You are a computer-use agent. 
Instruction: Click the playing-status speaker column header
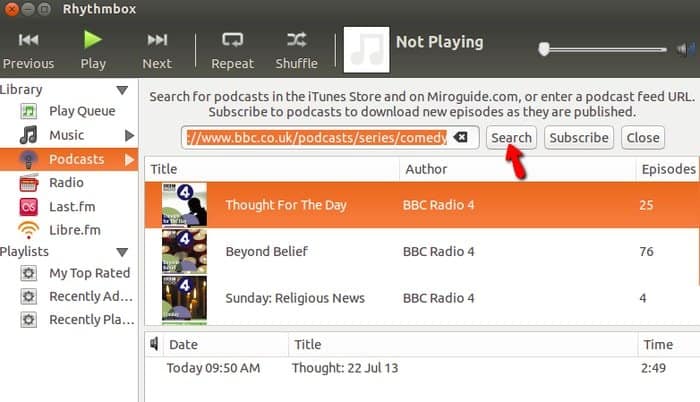coord(154,344)
